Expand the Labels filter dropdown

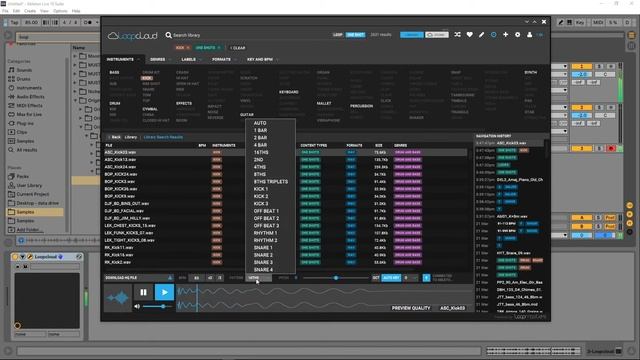(x=191, y=60)
